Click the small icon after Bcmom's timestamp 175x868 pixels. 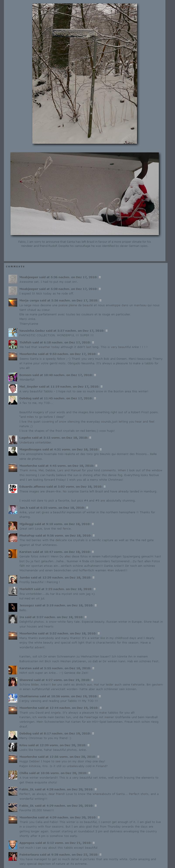click(95, 375)
